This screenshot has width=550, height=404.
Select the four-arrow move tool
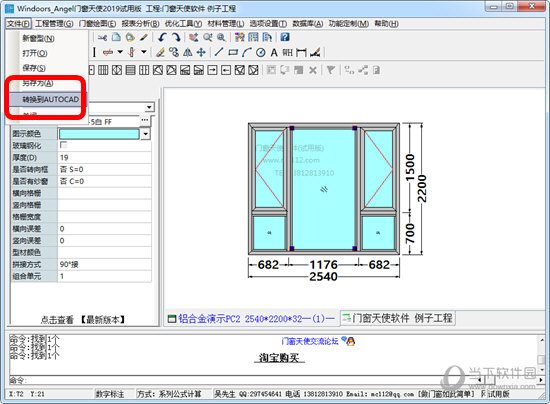(201, 53)
